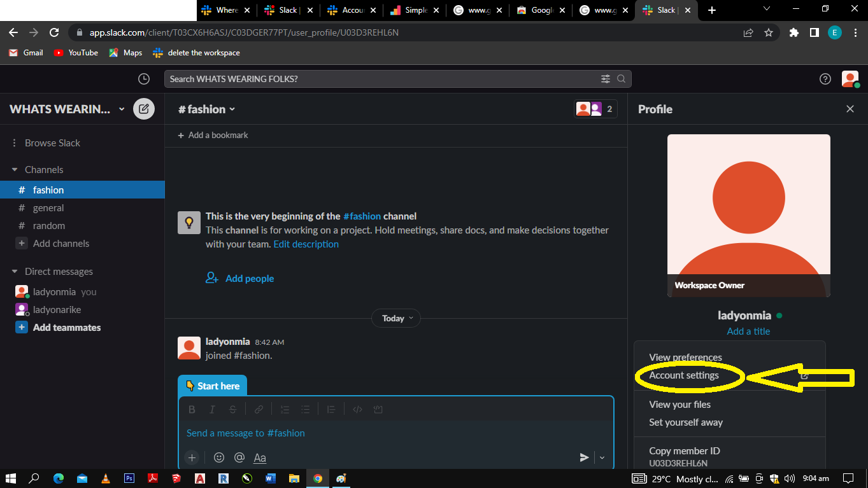This screenshot has width=868, height=488.
Task: Mention someone with the @ icon
Action: (x=239, y=457)
